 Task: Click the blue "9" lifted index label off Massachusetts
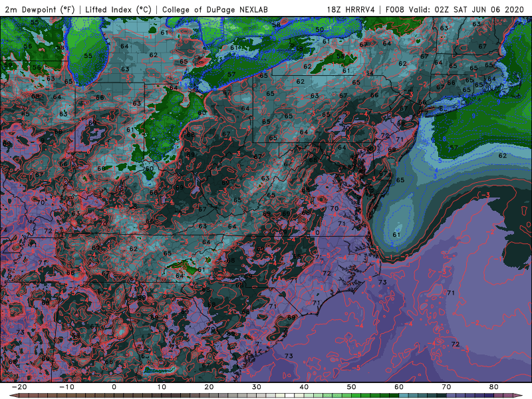click(x=499, y=101)
